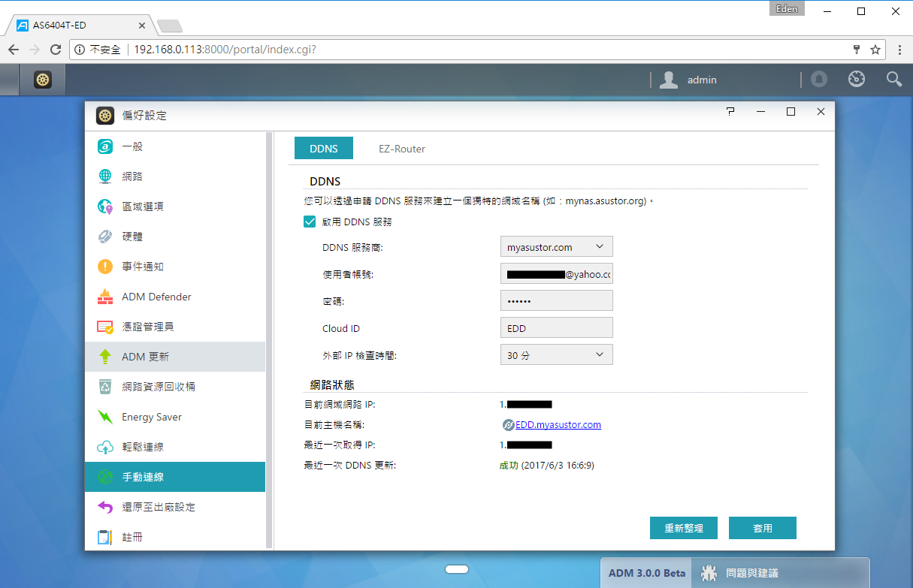This screenshot has height=588, width=913.
Task: Click the bug icon beside 問題與建議
Action: pyautogui.click(x=709, y=573)
